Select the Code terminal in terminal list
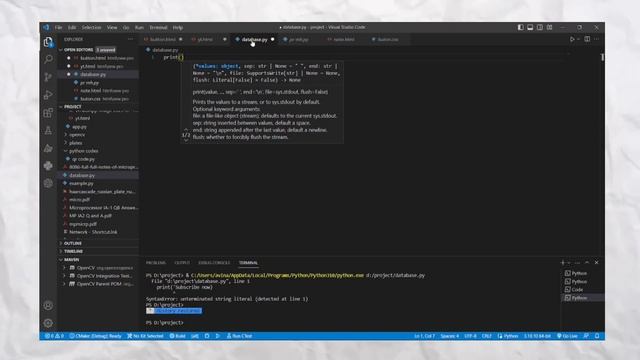Screen dimensions: 640x360 point(577,289)
